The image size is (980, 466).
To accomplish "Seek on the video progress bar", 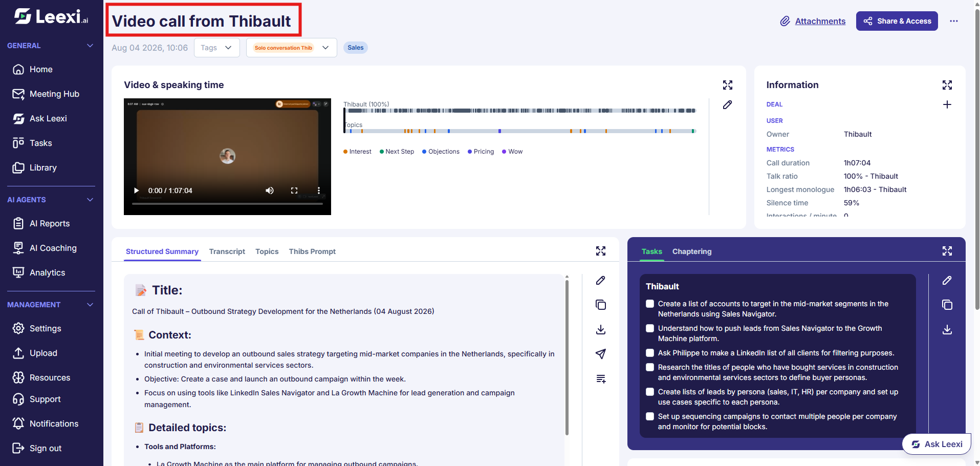I will coord(227,204).
